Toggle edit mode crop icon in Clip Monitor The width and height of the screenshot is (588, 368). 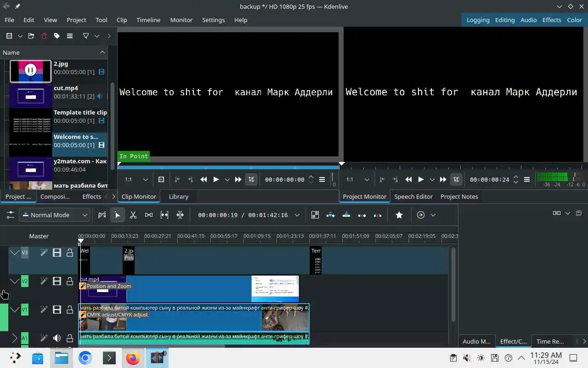tap(251, 179)
